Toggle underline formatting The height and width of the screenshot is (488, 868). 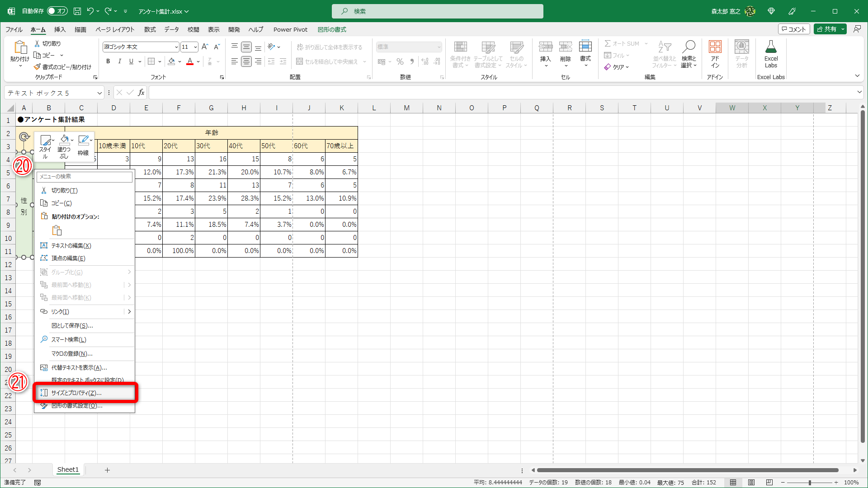click(x=131, y=61)
